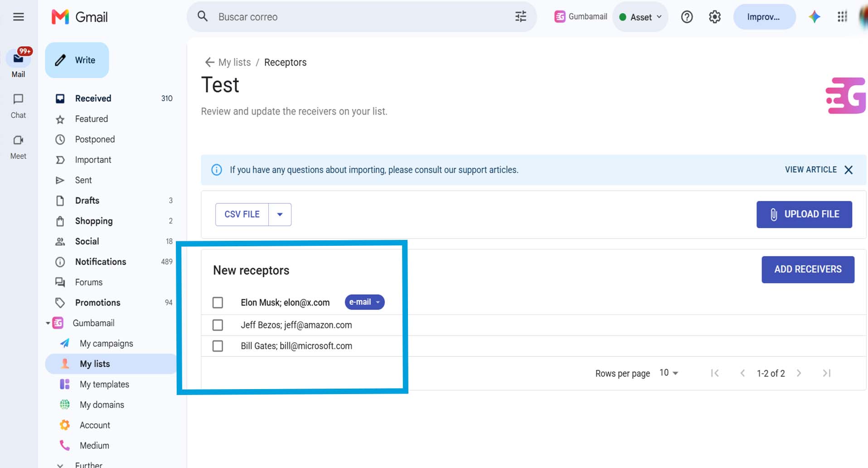Open Settings gear icon
This screenshot has height=468, width=868.
[x=714, y=17]
